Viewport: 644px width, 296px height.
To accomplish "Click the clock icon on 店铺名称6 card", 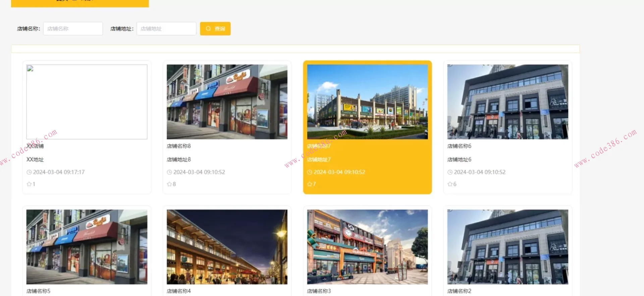I will click(x=450, y=172).
